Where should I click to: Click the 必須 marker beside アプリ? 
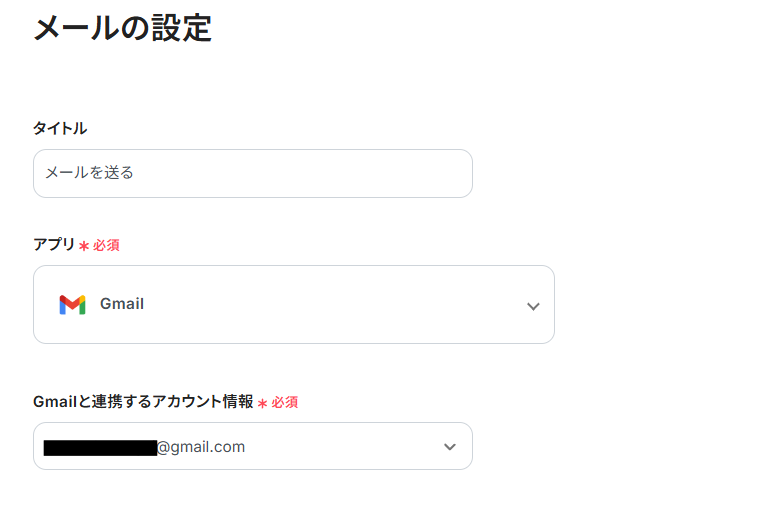click(x=106, y=245)
